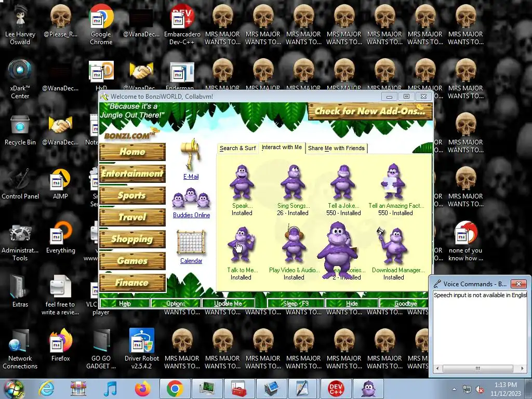
Task: Click the muted volume tray icon
Action: tap(480, 390)
